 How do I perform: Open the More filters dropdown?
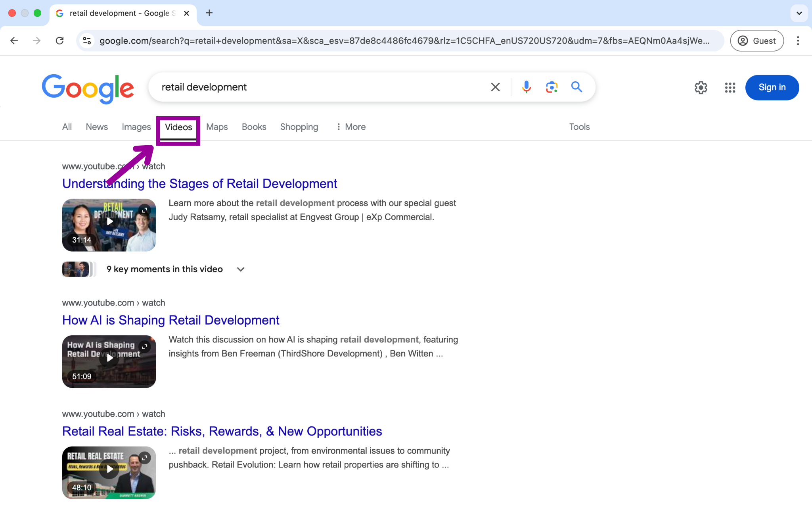click(x=351, y=127)
